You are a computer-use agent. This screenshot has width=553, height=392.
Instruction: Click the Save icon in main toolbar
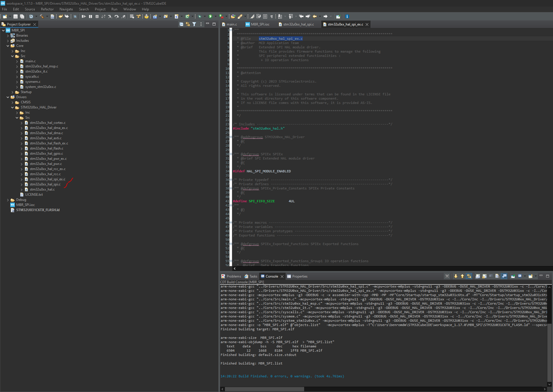pyautogui.click(x=15, y=17)
